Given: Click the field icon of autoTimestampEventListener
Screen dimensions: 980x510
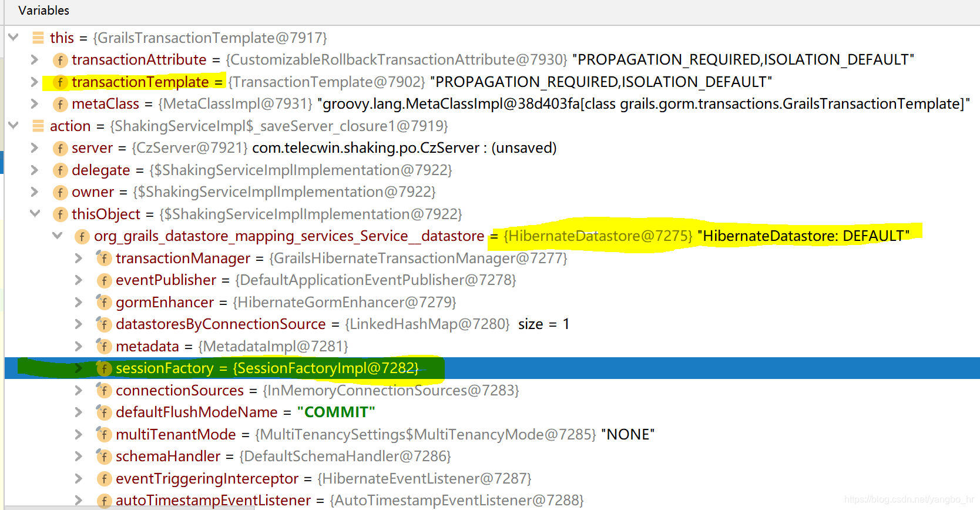Looking at the screenshot, I should (x=104, y=501).
